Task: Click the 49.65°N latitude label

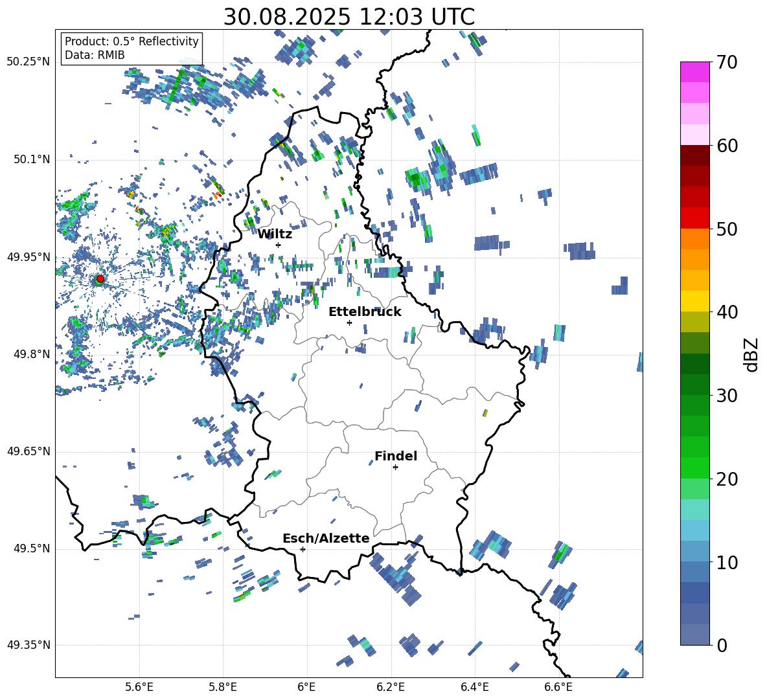Action: pyautogui.click(x=29, y=451)
